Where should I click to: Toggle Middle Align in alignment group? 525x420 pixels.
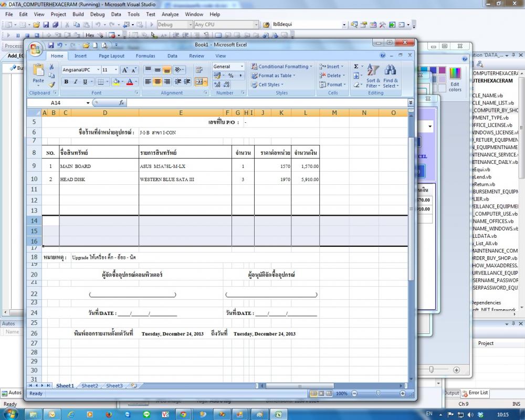[157, 70]
